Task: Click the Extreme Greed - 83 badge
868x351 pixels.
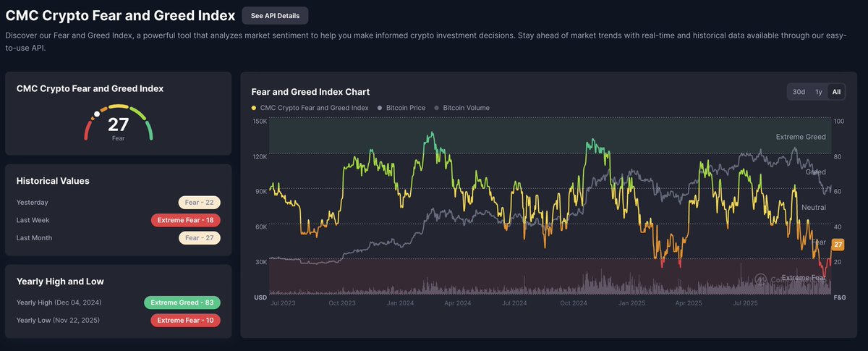Action: [x=182, y=303]
